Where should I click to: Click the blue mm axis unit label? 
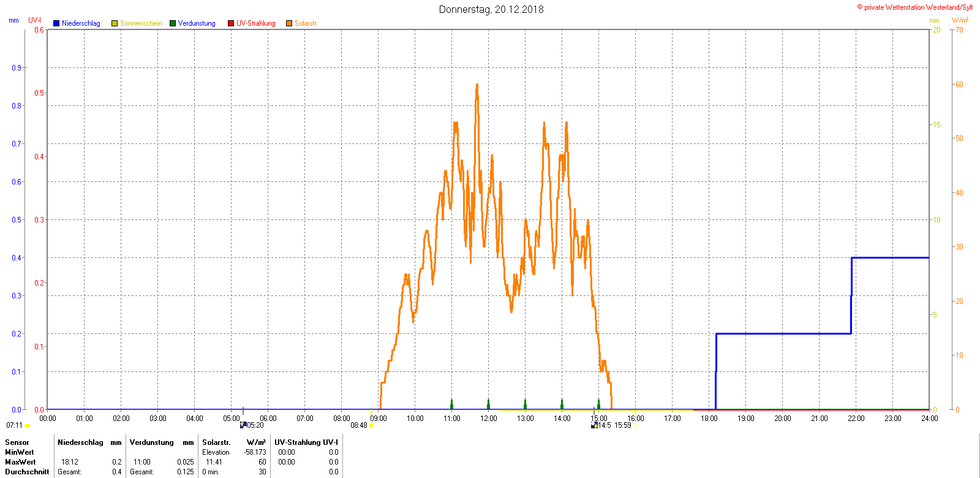point(13,20)
